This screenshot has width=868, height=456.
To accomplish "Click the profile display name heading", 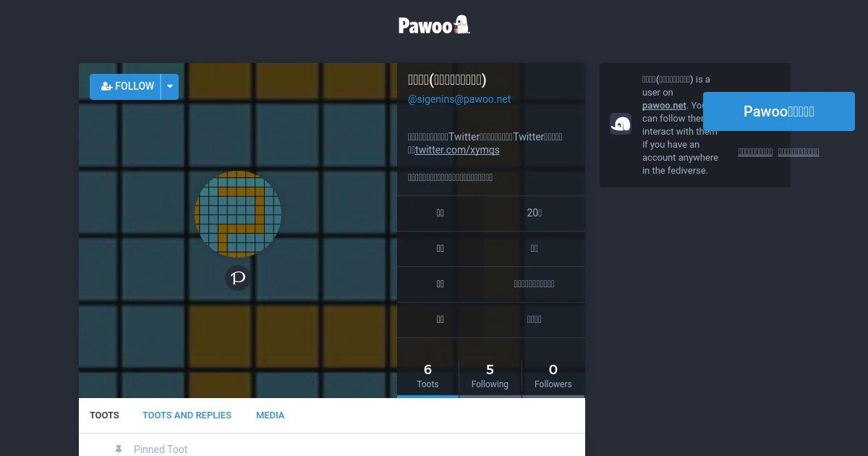I will [447, 80].
